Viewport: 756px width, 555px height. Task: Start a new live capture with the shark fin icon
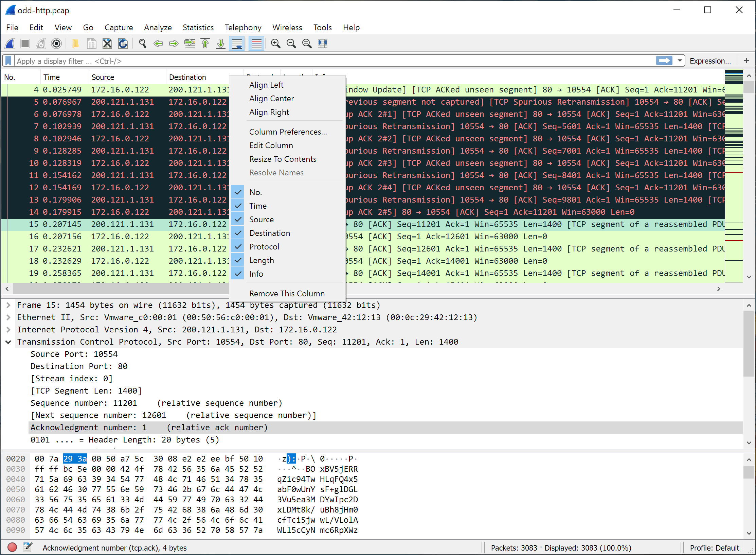pos(10,44)
